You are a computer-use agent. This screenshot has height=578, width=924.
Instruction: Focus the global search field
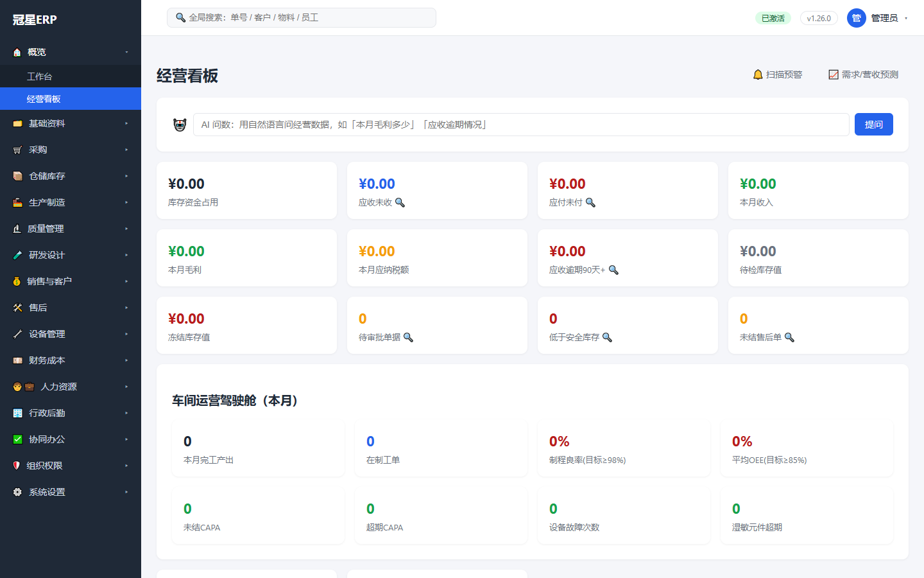click(302, 18)
